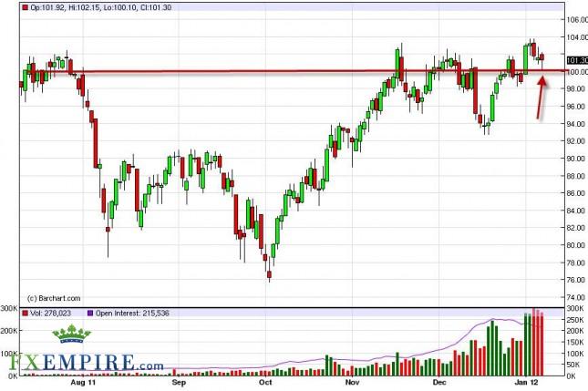
Task: Click the Aug 11 axis label
Action: point(83,383)
